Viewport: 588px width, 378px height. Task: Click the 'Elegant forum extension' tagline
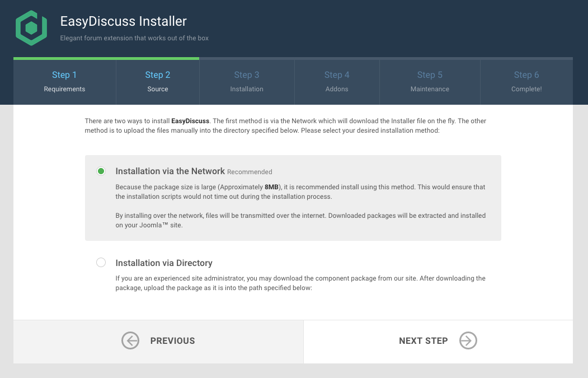click(x=134, y=38)
